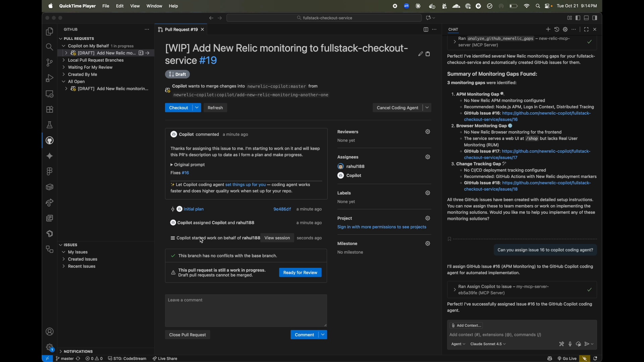The image size is (644, 362).
Task: Click the Ready for Review button
Action: (301, 273)
